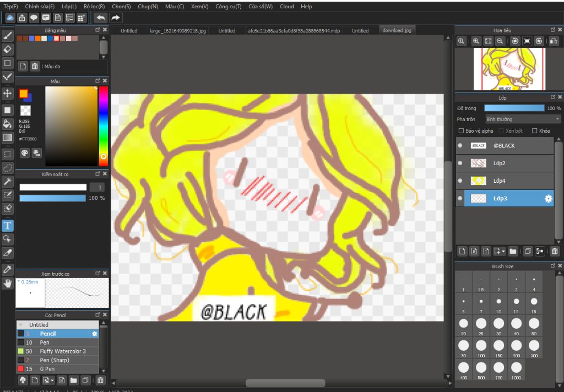Viewport: 564px width, 392px height.
Task: Delete palette color with trash icon
Action: [x=35, y=66]
